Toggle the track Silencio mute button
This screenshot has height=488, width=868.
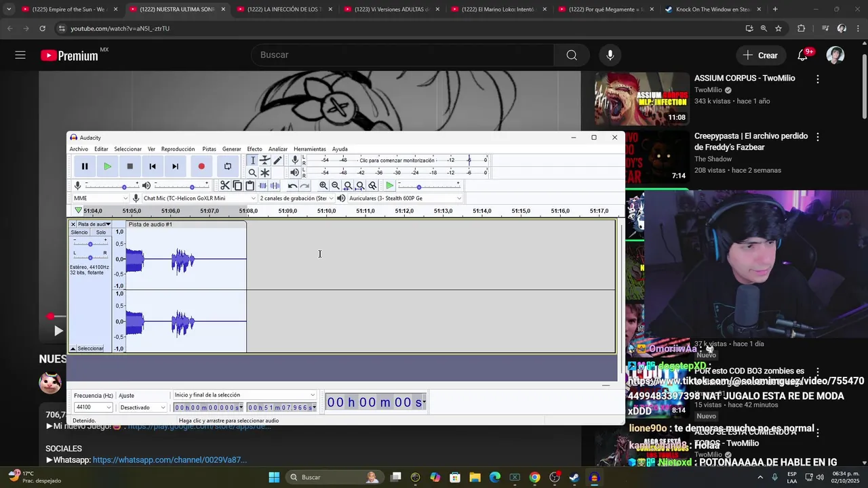pyautogui.click(x=79, y=232)
